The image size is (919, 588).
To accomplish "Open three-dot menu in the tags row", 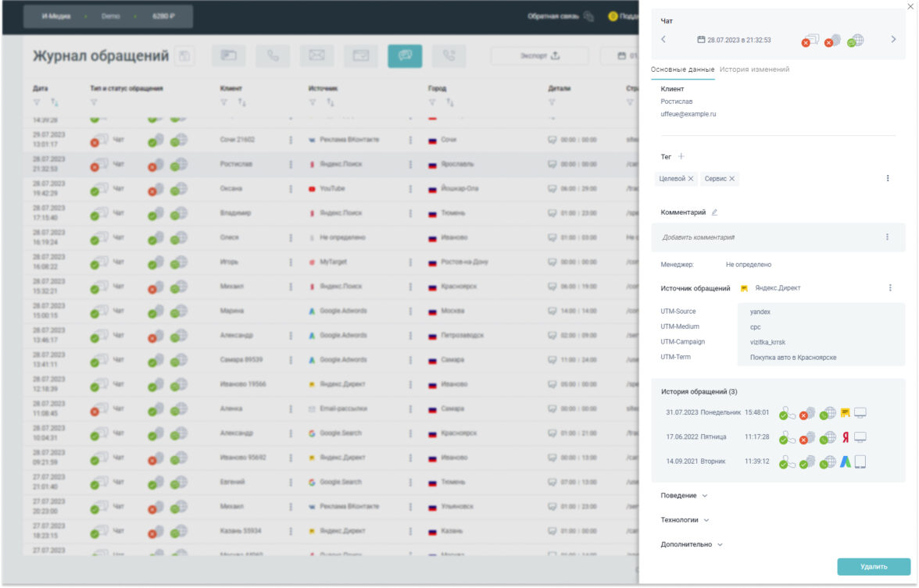I will point(888,179).
